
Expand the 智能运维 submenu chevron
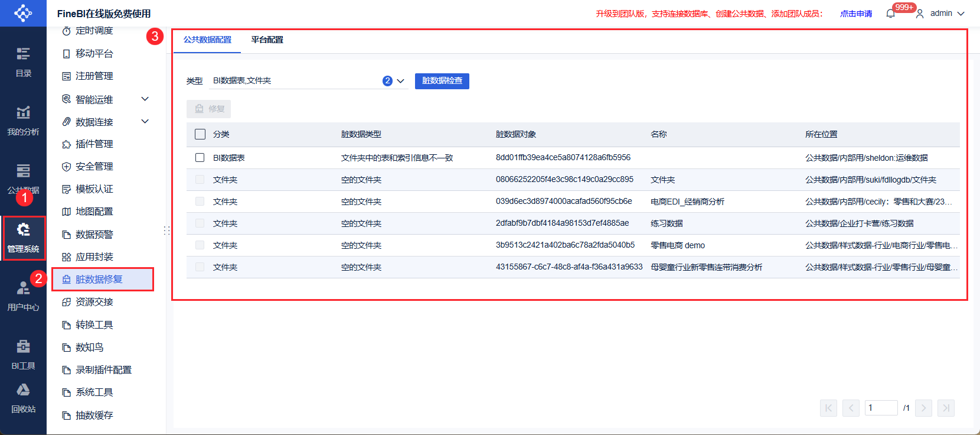click(145, 99)
